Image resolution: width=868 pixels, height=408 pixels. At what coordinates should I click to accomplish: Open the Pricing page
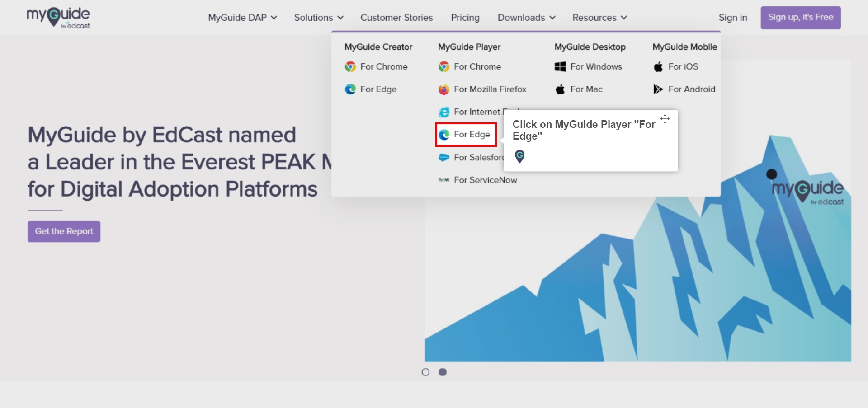click(465, 18)
